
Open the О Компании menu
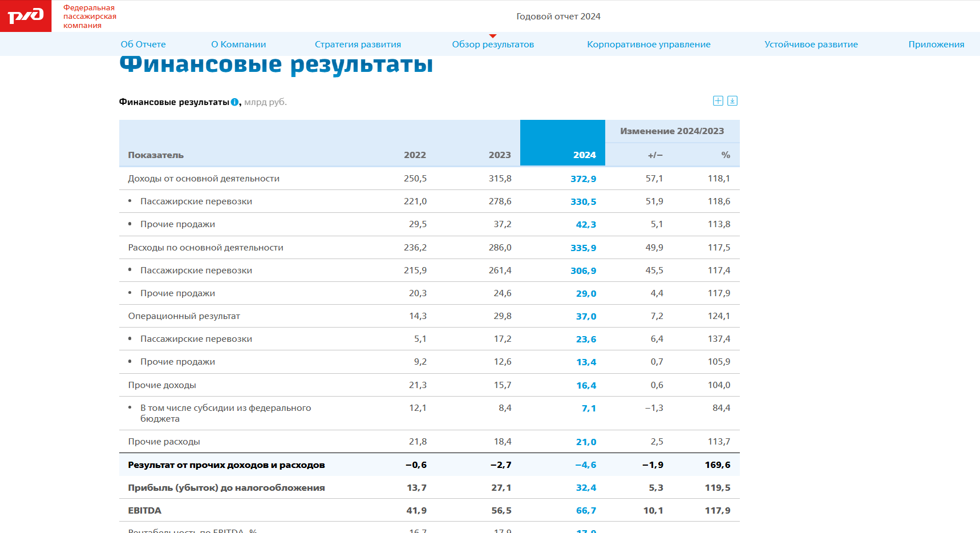pos(238,45)
